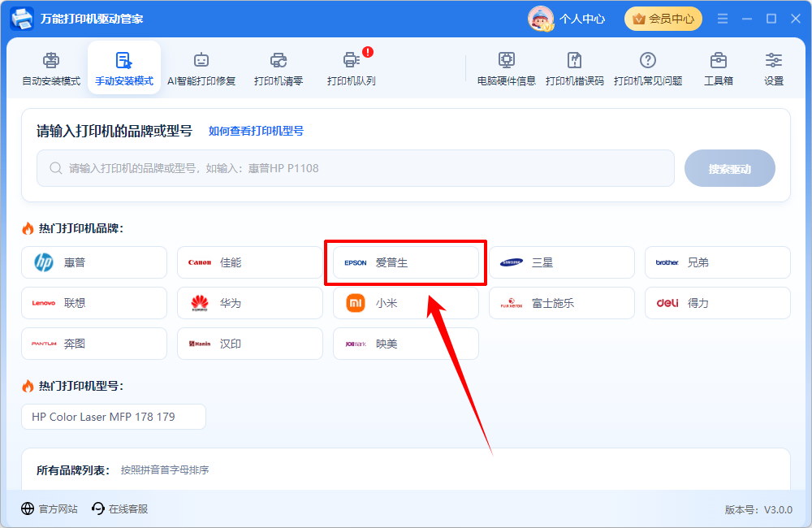Select the 兄弟 Brother brand
The image size is (812, 528).
tap(718, 262)
